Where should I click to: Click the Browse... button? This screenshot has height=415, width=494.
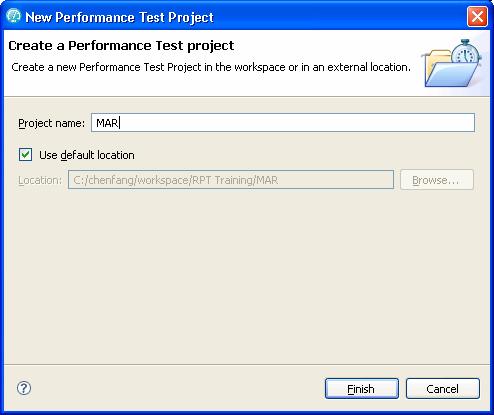[437, 180]
